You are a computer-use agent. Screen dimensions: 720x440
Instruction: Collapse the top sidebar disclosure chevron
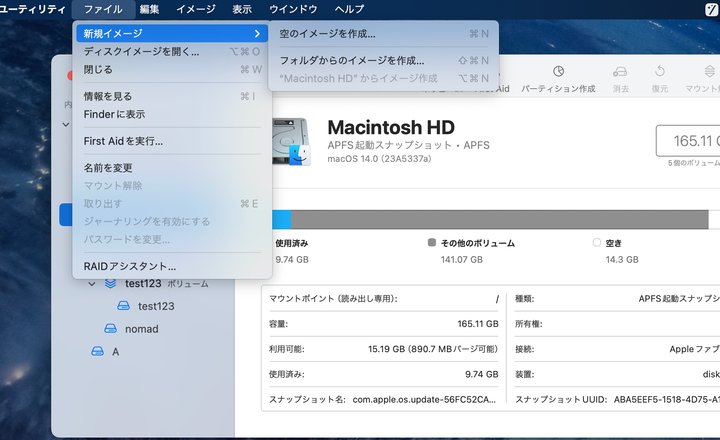[66, 124]
